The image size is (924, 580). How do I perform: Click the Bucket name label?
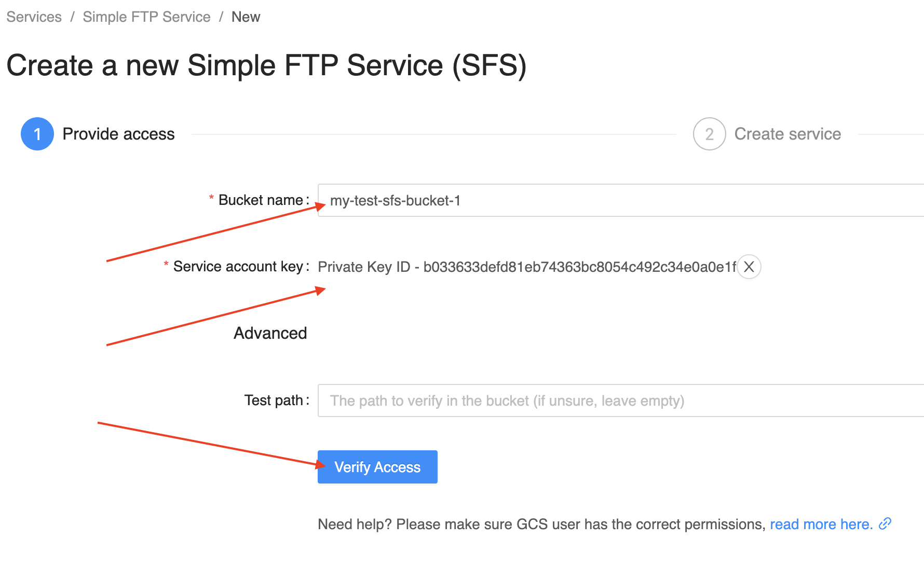(261, 200)
